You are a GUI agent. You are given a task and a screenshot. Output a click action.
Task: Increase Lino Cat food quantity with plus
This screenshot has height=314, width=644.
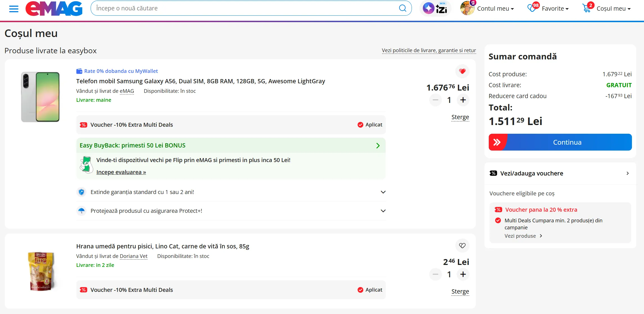(x=463, y=274)
